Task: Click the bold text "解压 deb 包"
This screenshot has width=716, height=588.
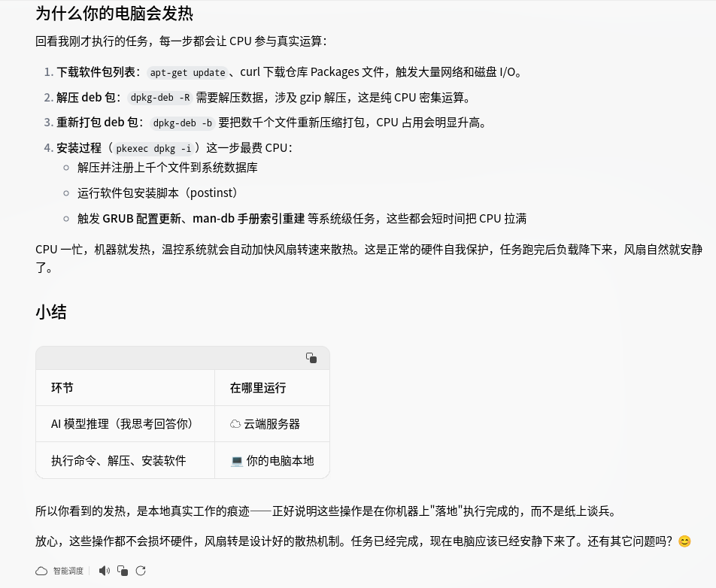Action: pos(86,98)
